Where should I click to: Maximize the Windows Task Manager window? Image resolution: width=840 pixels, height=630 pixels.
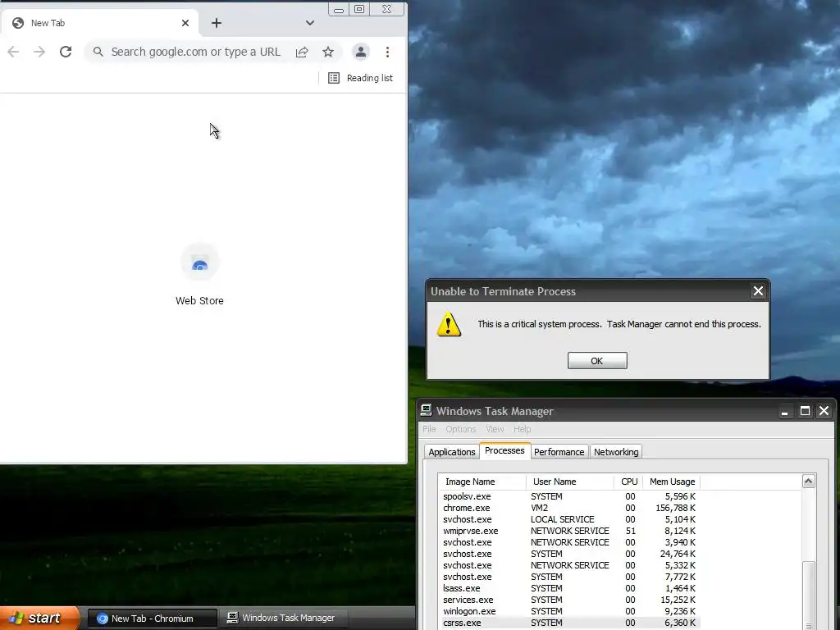click(804, 412)
